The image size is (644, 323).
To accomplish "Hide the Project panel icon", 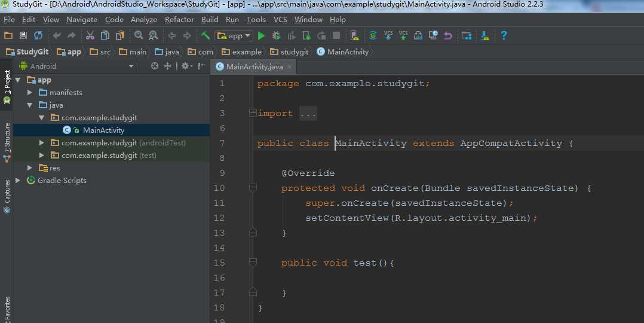I will [x=201, y=66].
